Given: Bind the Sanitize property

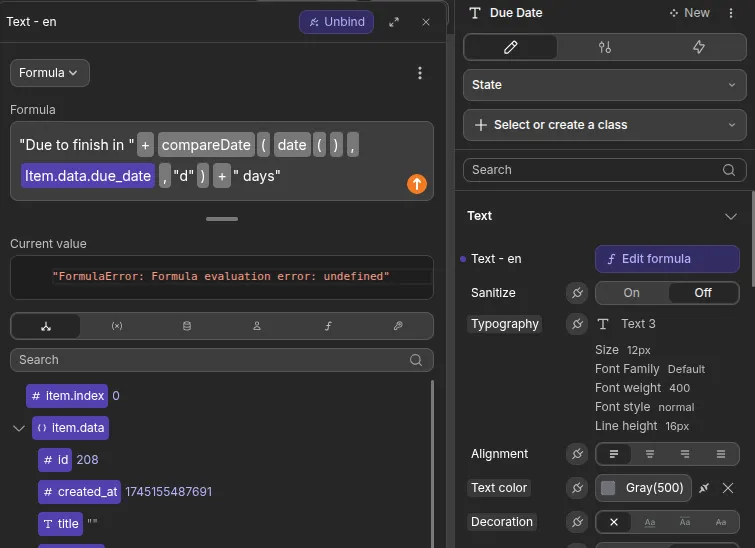Looking at the screenshot, I should pyautogui.click(x=577, y=293).
